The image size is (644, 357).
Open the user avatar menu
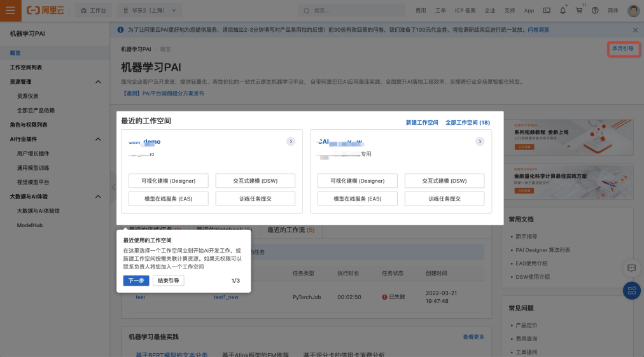(633, 11)
